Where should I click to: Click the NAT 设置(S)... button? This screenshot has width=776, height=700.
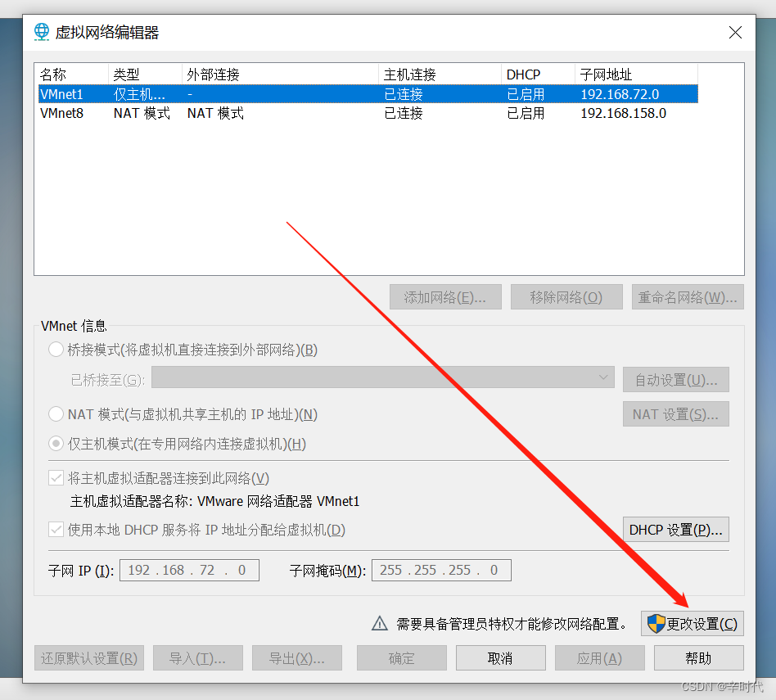(x=676, y=414)
